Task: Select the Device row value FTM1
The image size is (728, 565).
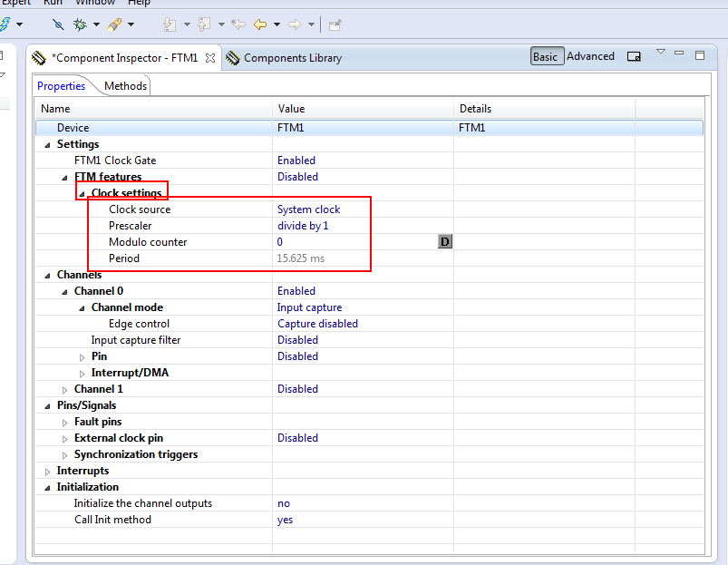Action: (291, 128)
